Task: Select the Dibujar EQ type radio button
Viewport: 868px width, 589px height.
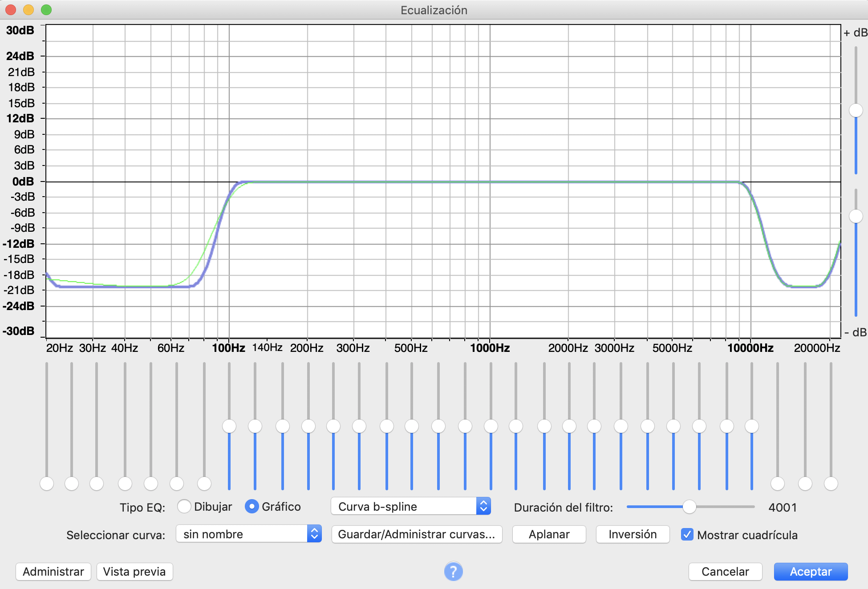Action: (184, 507)
